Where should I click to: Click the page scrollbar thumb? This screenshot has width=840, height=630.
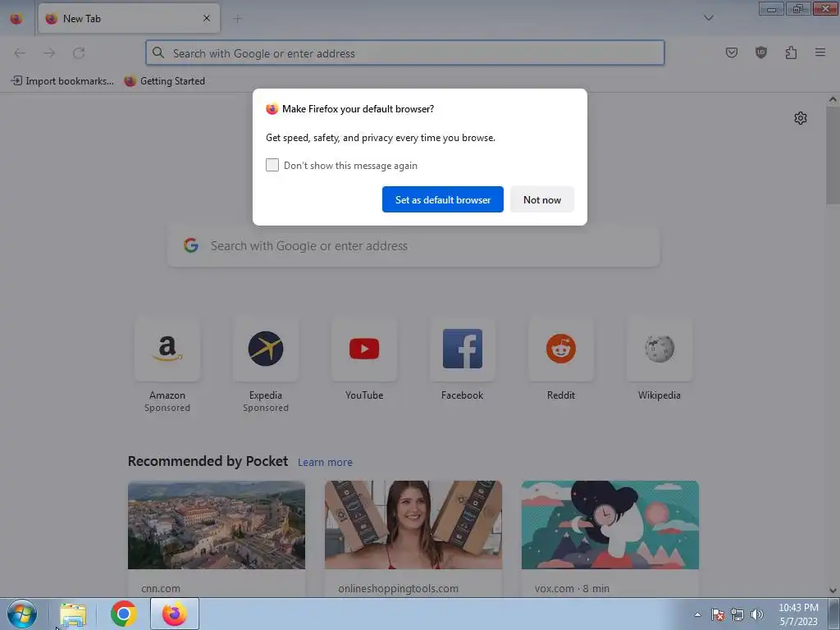click(x=833, y=155)
